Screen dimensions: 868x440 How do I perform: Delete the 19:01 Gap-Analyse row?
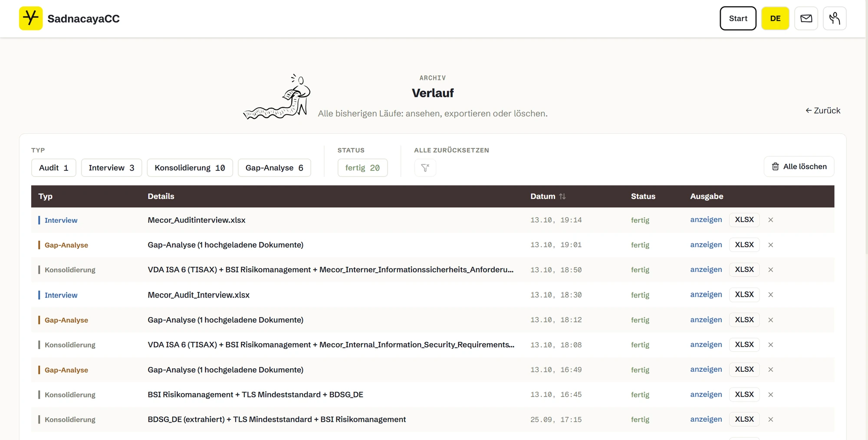[x=770, y=245]
